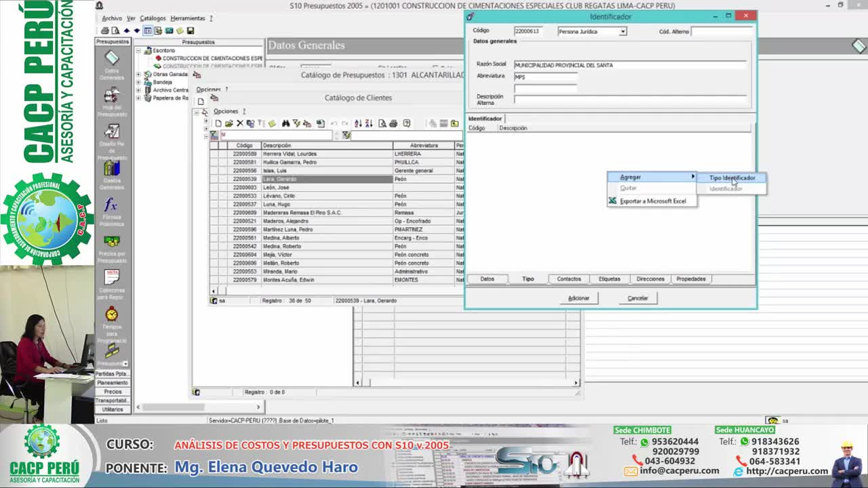Screen dimensions: 868x488
Task: Switch to the Direcciones tab
Action: (x=650, y=279)
